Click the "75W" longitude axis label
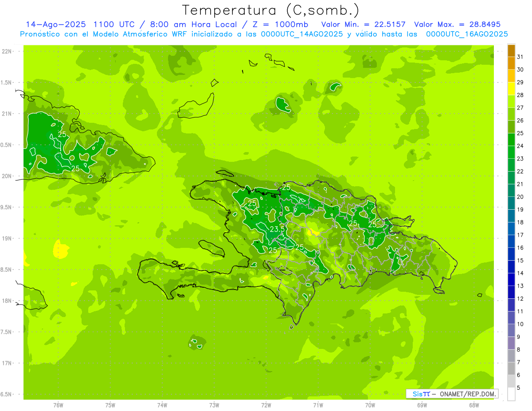Screen dimensions: 532x411 110,405
